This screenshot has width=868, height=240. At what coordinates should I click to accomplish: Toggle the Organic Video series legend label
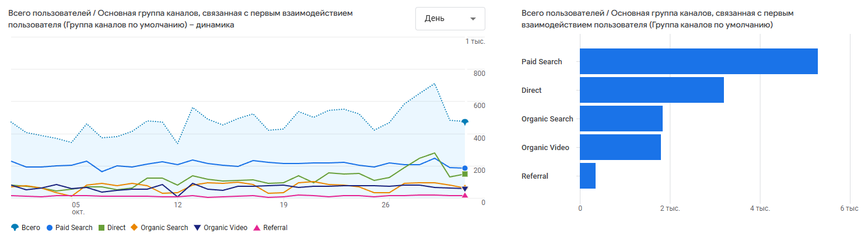225,228
